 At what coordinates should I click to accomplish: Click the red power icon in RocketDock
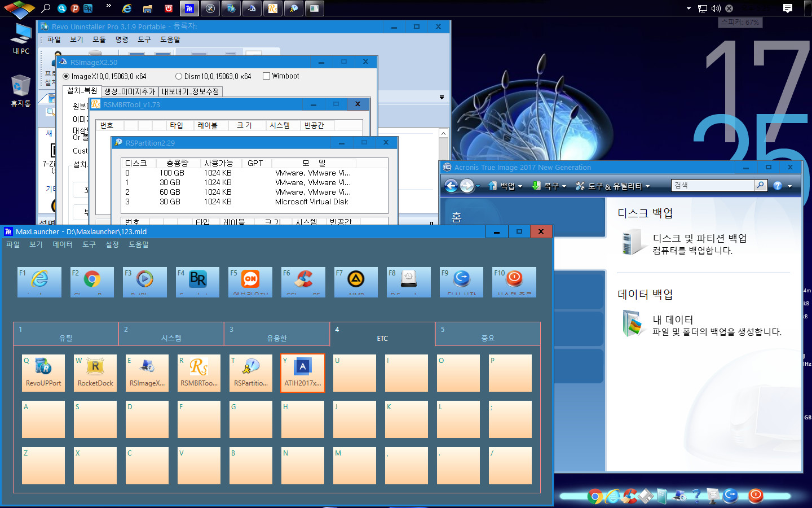(x=756, y=496)
